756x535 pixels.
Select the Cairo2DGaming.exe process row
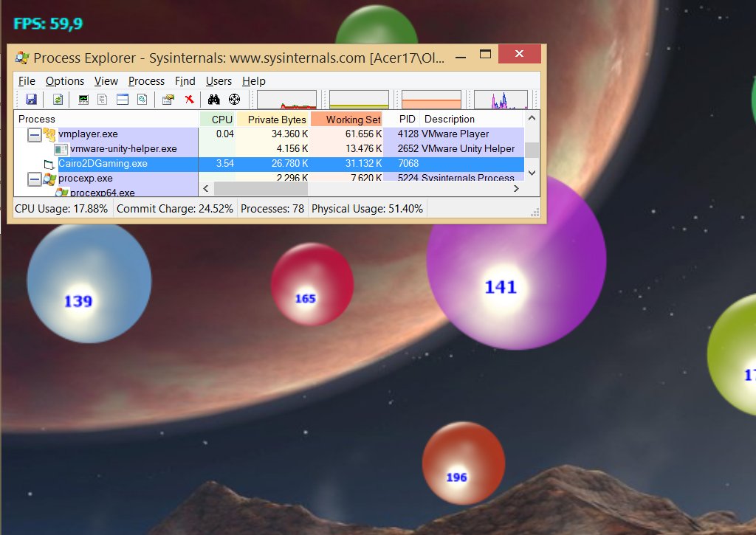click(103, 164)
